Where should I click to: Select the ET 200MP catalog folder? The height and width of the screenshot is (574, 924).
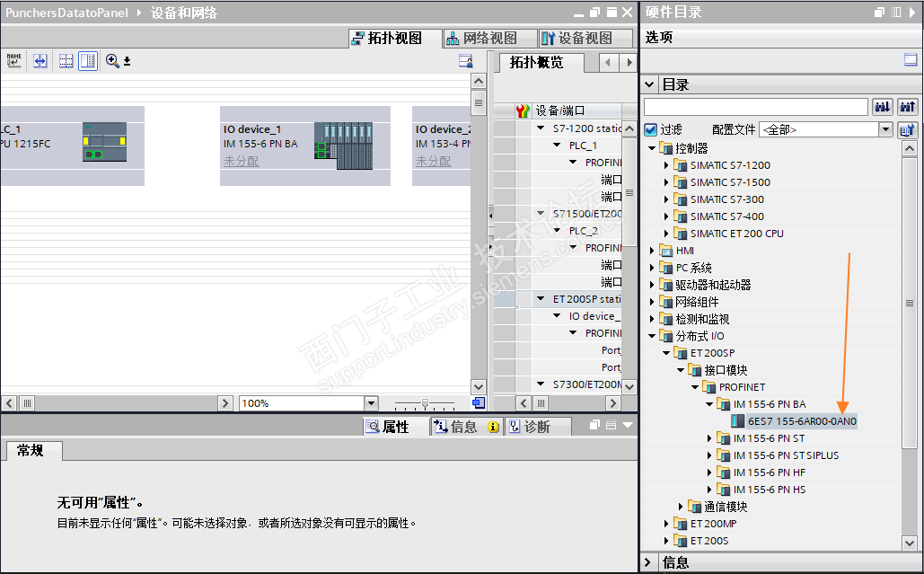(x=713, y=524)
